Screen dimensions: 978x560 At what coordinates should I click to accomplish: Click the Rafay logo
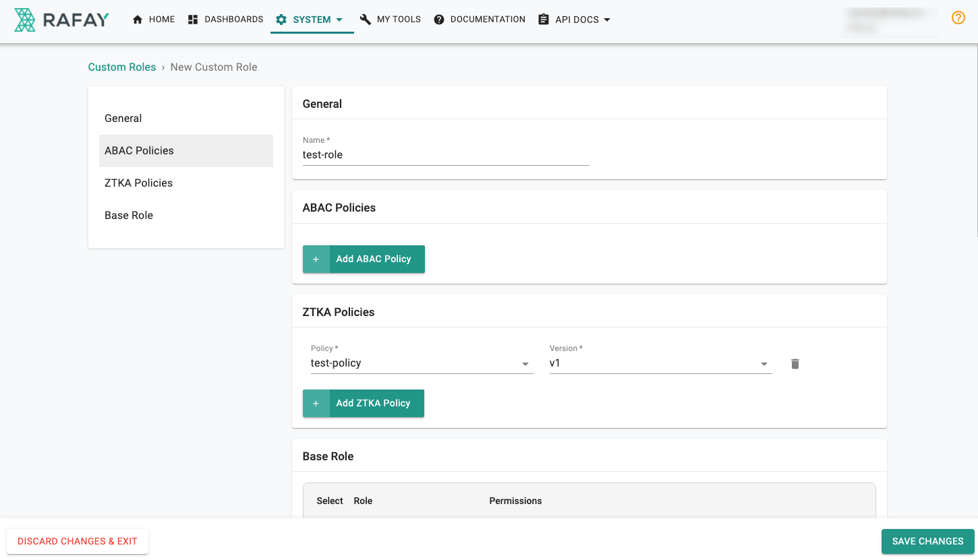tap(61, 20)
